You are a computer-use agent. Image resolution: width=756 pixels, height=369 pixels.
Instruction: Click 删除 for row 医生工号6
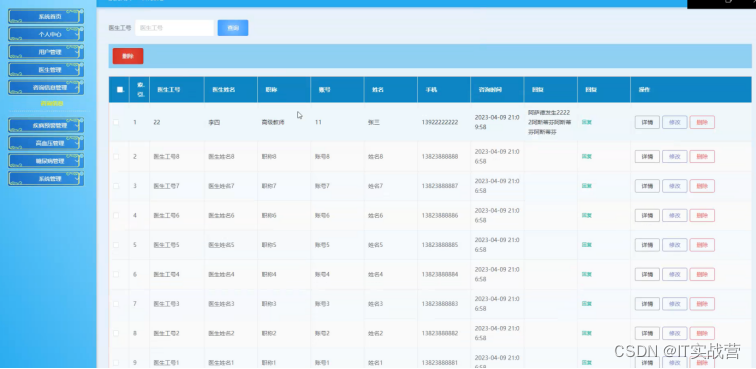[x=702, y=215]
